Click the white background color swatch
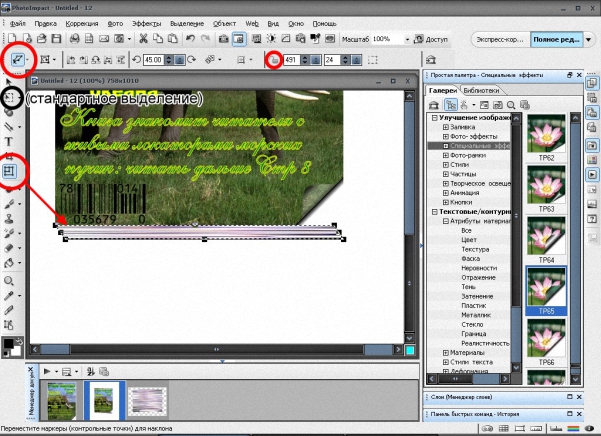601x436 pixels. [x=17, y=351]
